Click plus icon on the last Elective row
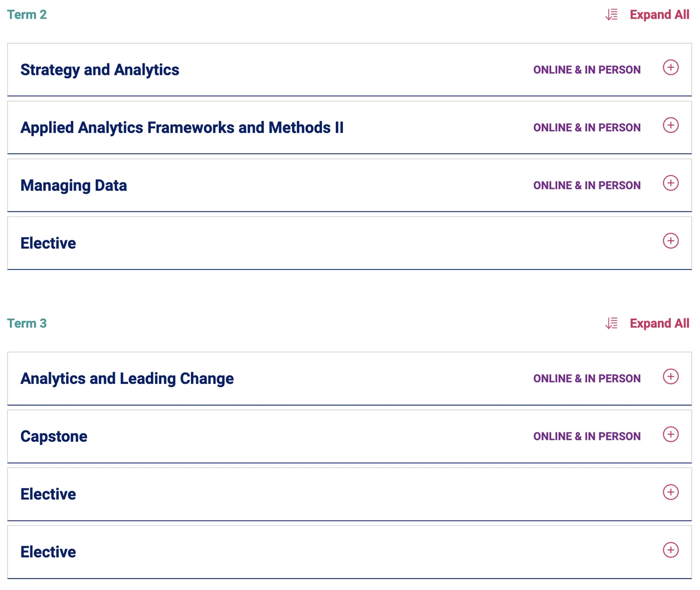This screenshot has width=700, height=590. click(670, 550)
